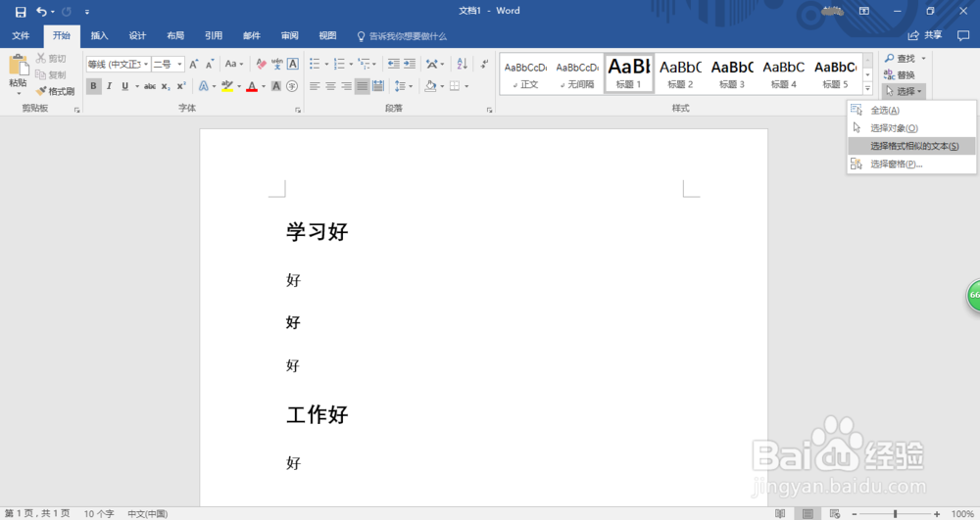Show or hide paragraph marks
Image resolution: width=980 pixels, height=520 pixels.
[x=484, y=65]
